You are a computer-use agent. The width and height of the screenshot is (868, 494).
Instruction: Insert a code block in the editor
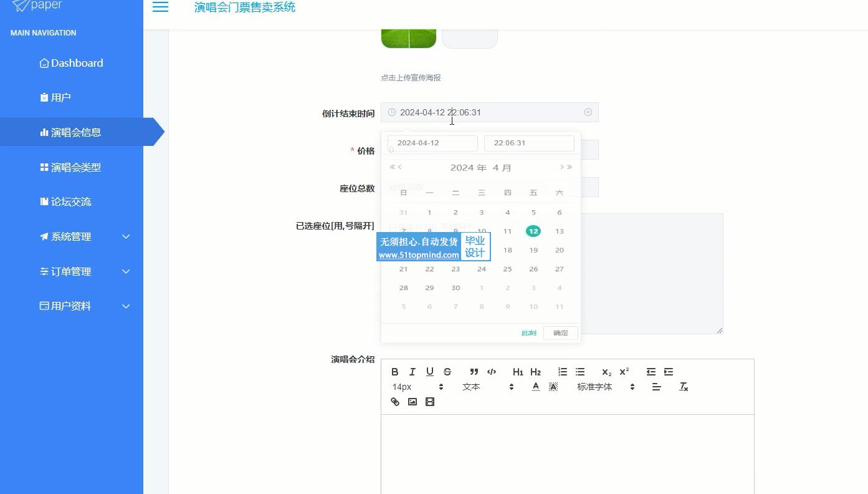coord(492,372)
